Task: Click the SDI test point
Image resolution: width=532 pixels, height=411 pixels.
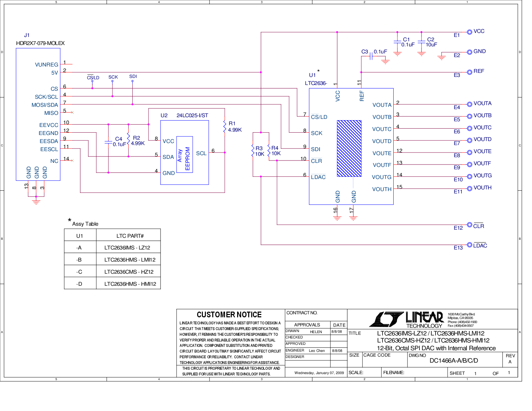Action: (132, 81)
